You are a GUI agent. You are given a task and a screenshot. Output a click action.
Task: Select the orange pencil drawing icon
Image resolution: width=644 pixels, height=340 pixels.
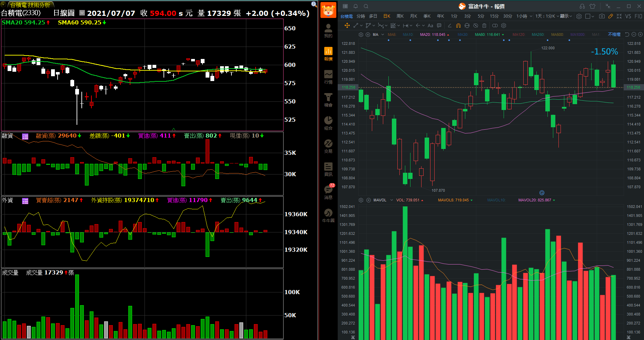611,16
